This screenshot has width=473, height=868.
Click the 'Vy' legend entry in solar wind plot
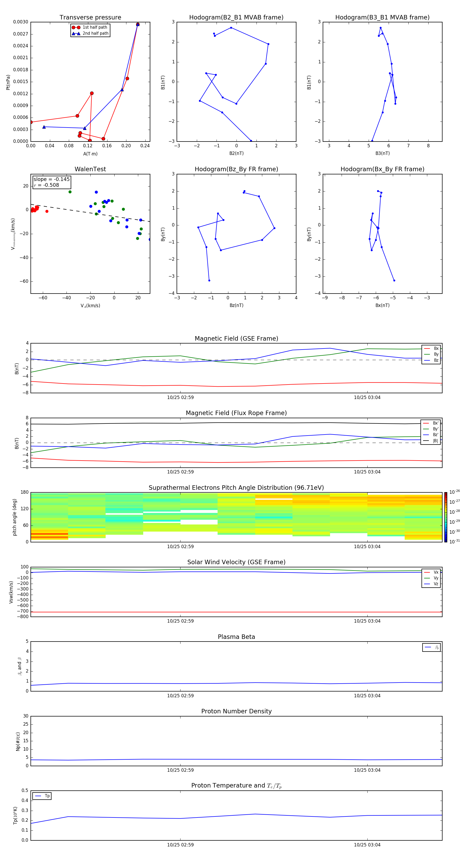[431, 578]
